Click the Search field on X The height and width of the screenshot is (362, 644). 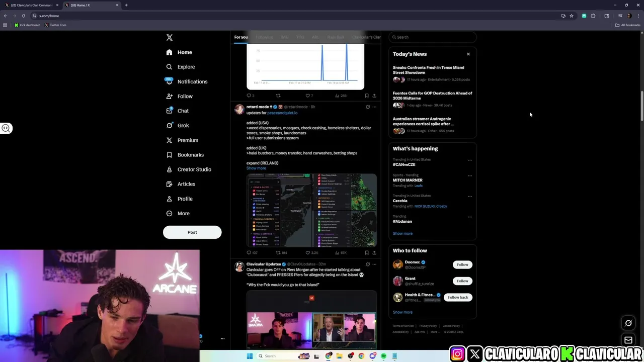[433, 37]
